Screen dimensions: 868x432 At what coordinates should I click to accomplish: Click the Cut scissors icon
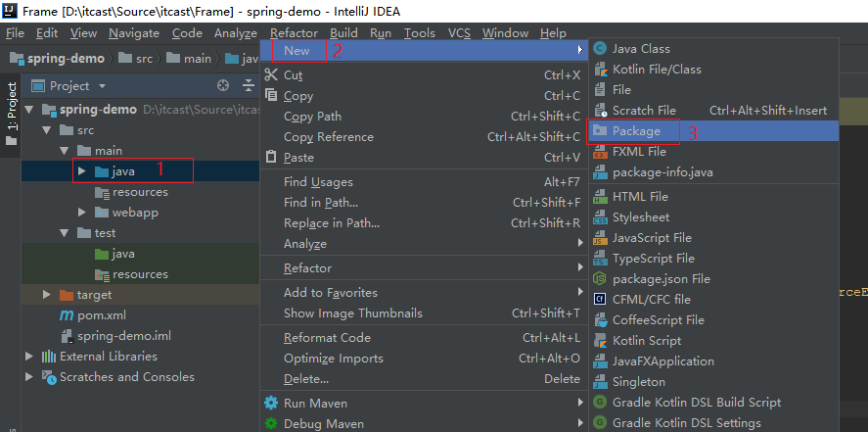271,75
